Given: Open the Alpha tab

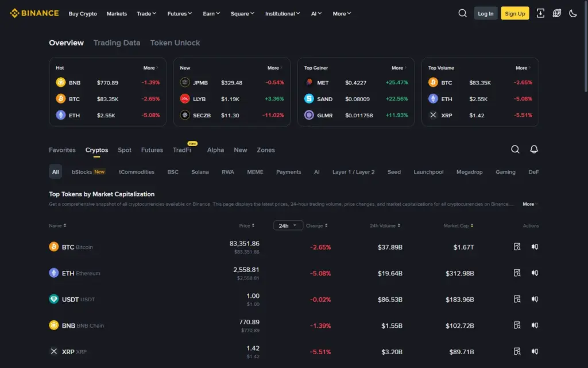Looking at the screenshot, I should (x=216, y=150).
